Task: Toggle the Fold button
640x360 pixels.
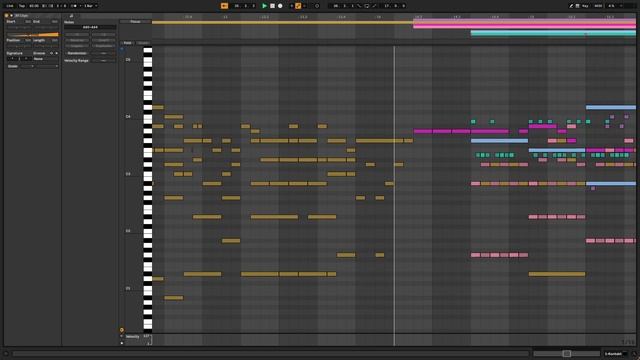Action: click(127, 43)
